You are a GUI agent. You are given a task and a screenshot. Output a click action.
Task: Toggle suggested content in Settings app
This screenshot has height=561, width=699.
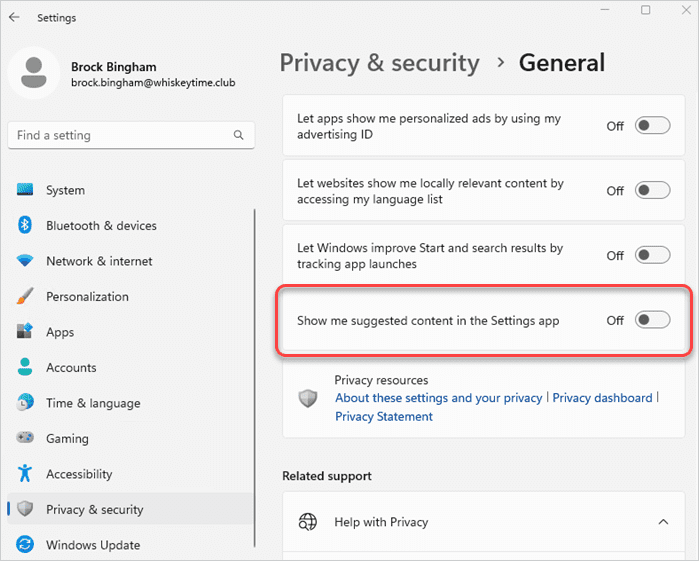tap(652, 321)
